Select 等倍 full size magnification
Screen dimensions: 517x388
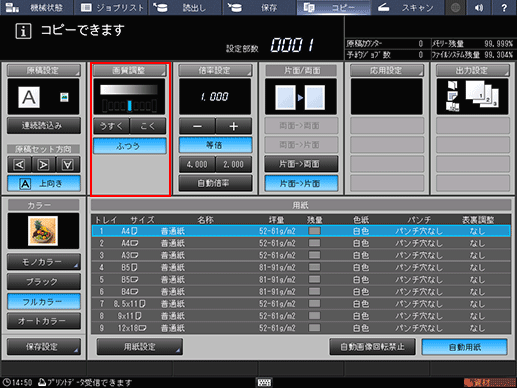(x=215, y=145)
